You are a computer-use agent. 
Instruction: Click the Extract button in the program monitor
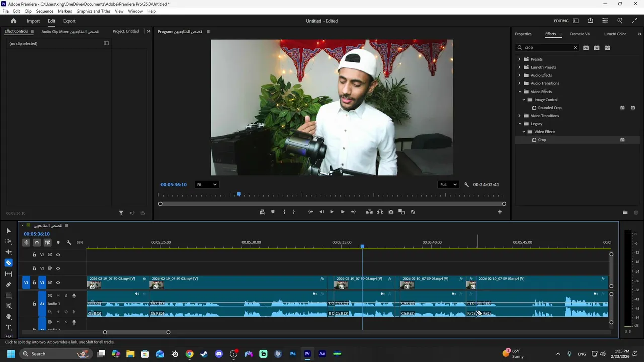tap(380, 212)
